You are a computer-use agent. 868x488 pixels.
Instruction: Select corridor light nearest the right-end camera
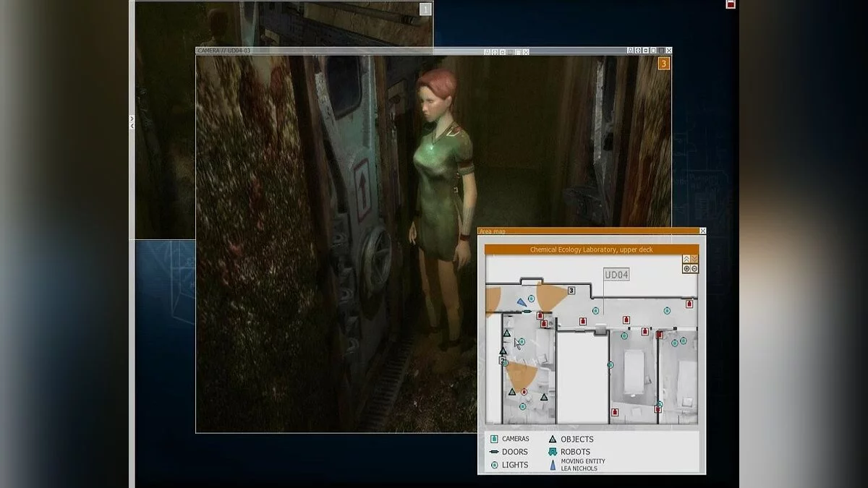point(667,311)
